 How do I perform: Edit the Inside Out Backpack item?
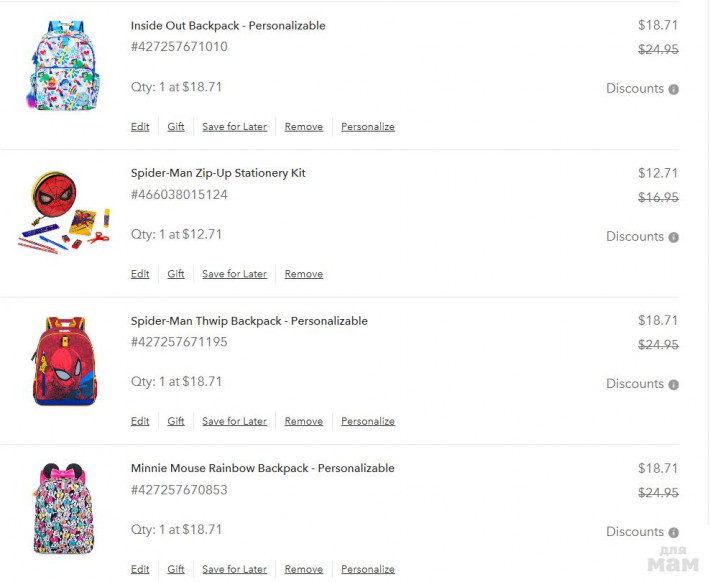click(140, 127)
